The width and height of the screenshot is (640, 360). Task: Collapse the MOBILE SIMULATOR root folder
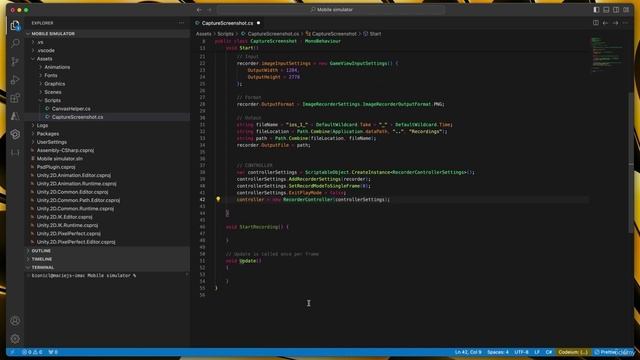(x=108, y=34)
